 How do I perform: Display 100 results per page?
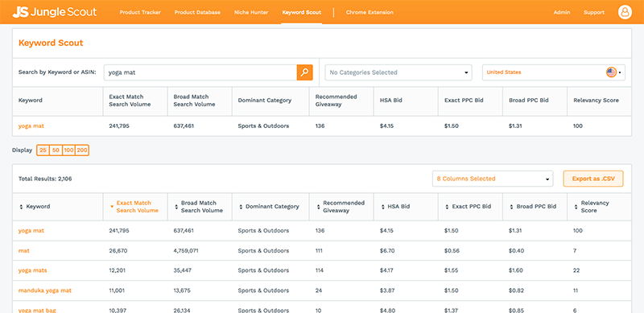point(68,150)
